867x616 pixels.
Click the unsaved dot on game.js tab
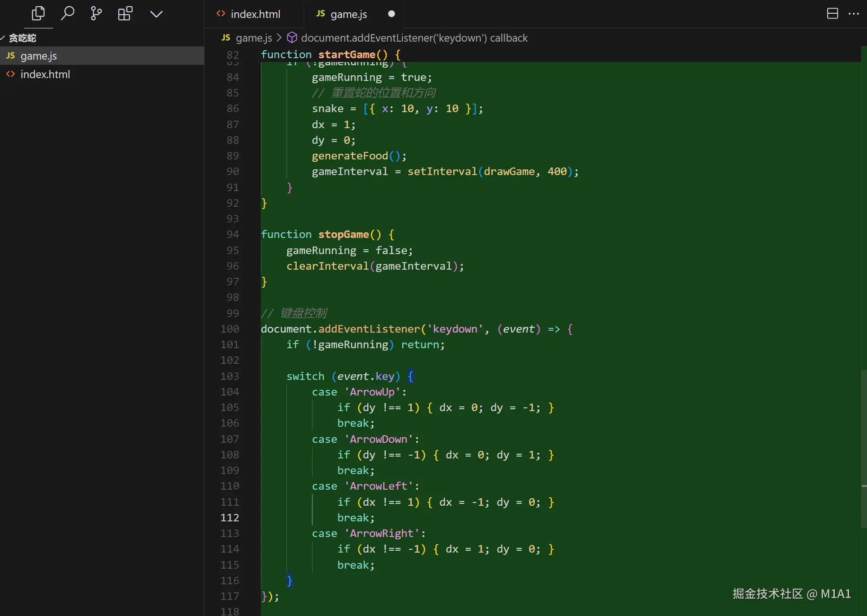point(391,14)
